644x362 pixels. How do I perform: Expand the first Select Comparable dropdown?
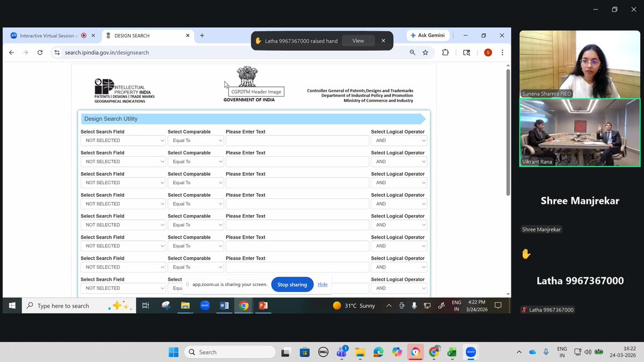195,141
